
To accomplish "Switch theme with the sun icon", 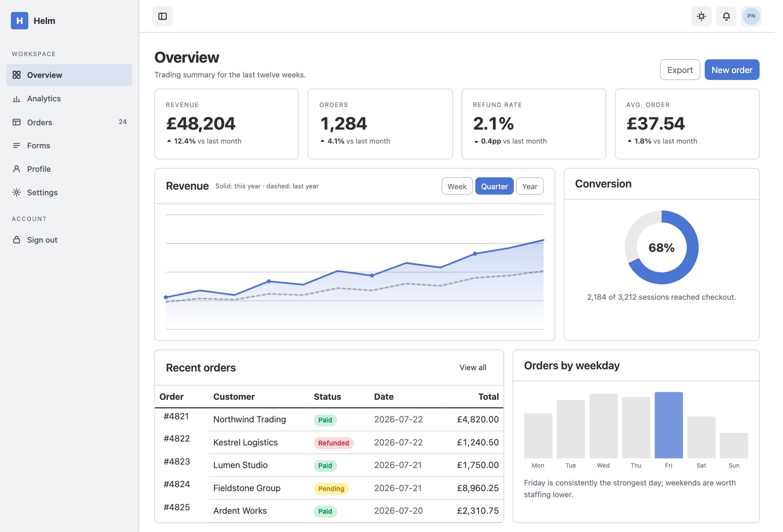I will [701, 17].
